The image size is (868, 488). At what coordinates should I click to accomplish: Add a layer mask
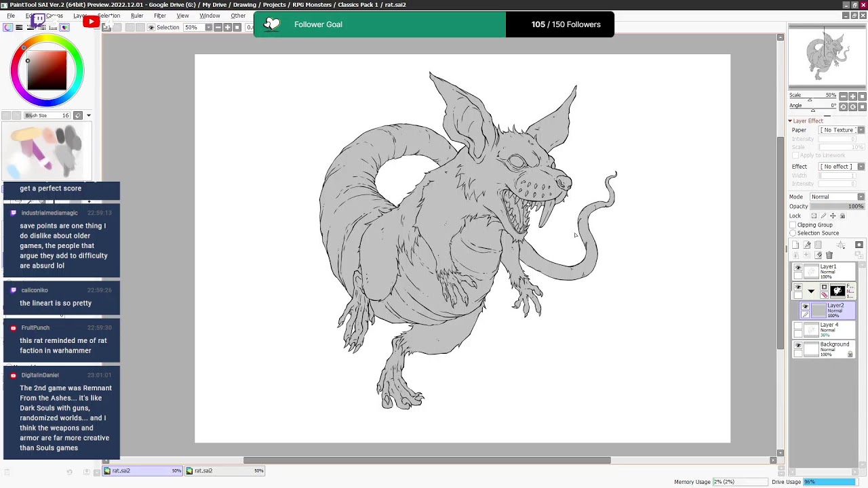tap(859, 245)
